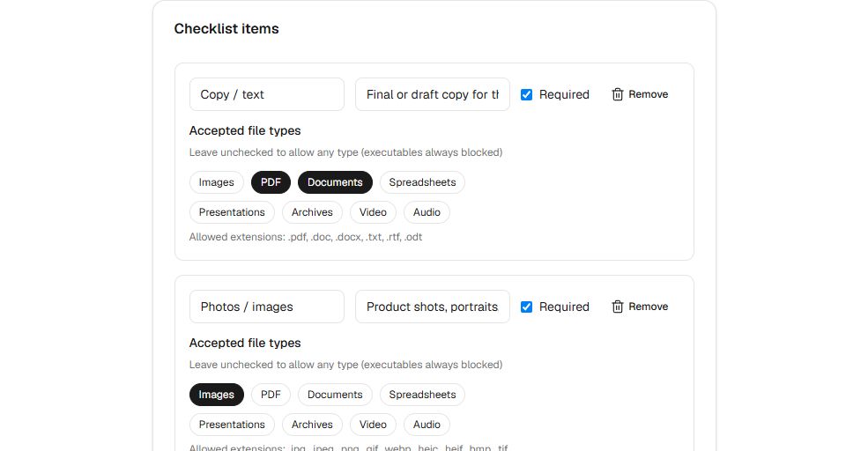Edit the Photos / images name field
868x451 pixels.
pos(267,307)
